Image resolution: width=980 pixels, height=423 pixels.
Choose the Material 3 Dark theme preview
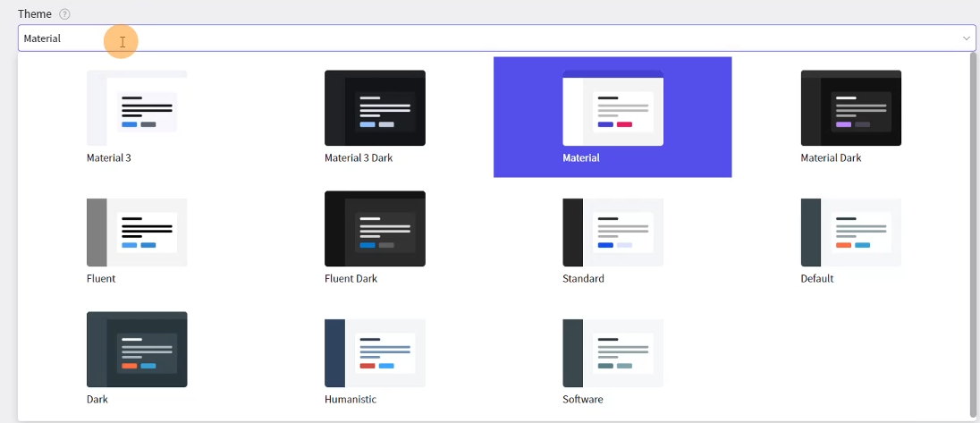point(375,108)
